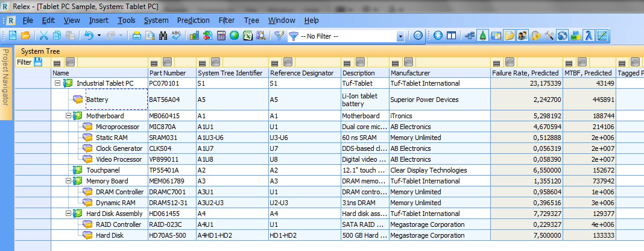Viewport: 644px width, 251px height.
Task: Click the New file toolbar icon
Action: (x=13, y=36)
